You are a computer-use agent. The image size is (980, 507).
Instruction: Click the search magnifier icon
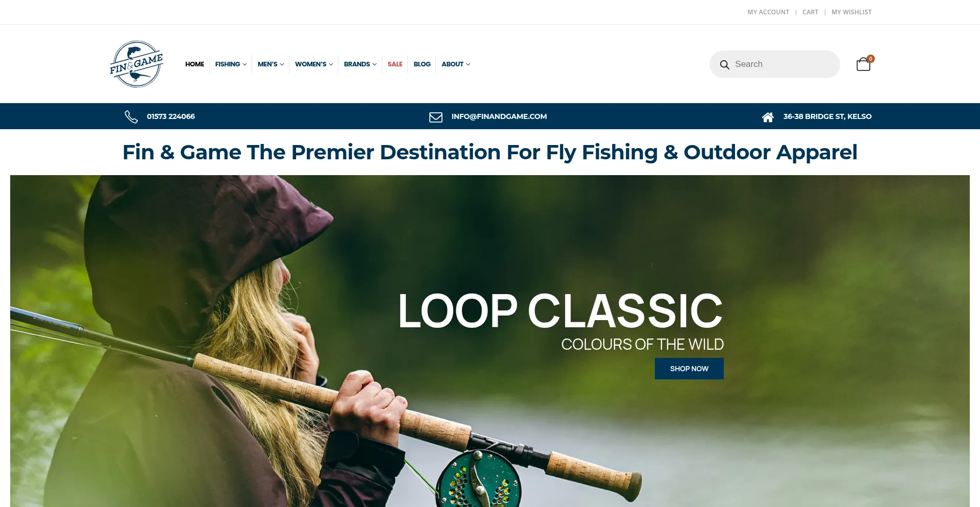pos(724,65)
